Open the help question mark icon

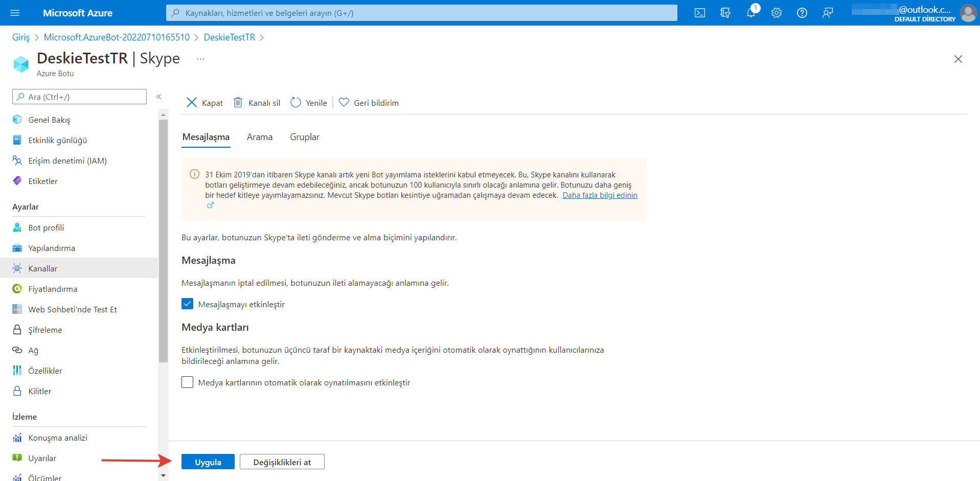point(802,13)
